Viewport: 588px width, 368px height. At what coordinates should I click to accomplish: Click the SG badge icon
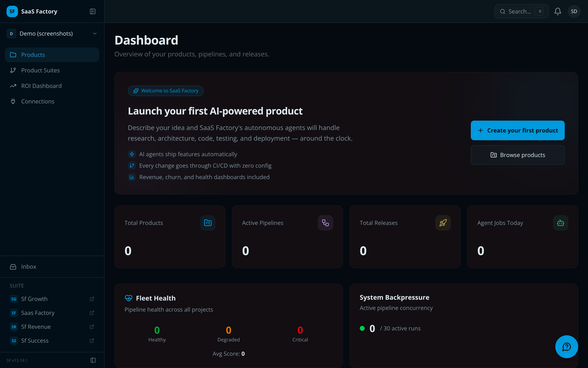(14, 299)
